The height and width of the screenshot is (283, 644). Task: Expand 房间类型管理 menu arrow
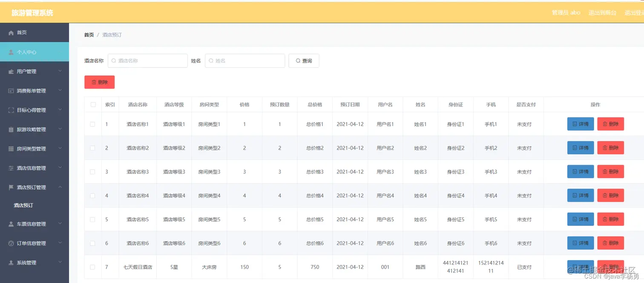pos(60,148)
